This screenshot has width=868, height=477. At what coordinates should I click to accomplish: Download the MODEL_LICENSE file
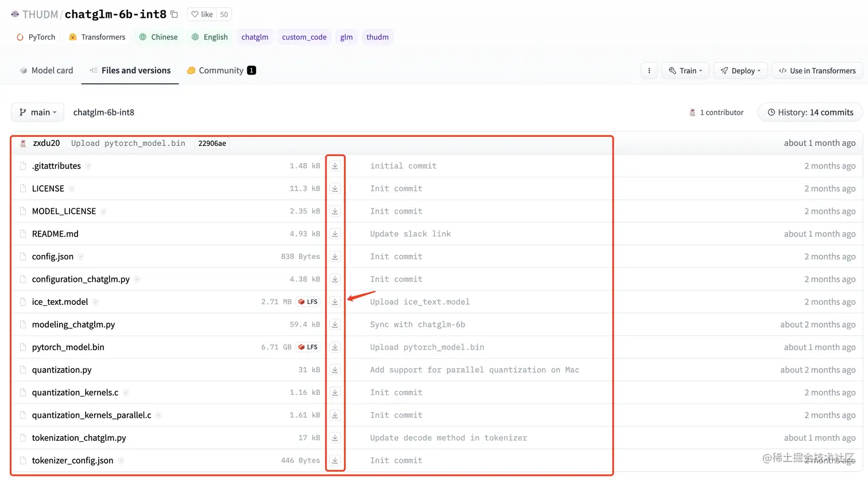pos(335,211)
